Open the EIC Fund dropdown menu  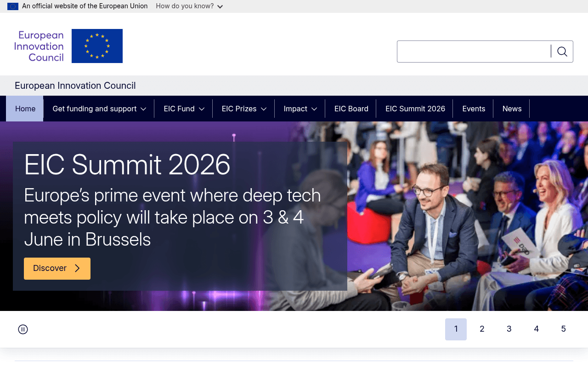[x=184, y=109]
